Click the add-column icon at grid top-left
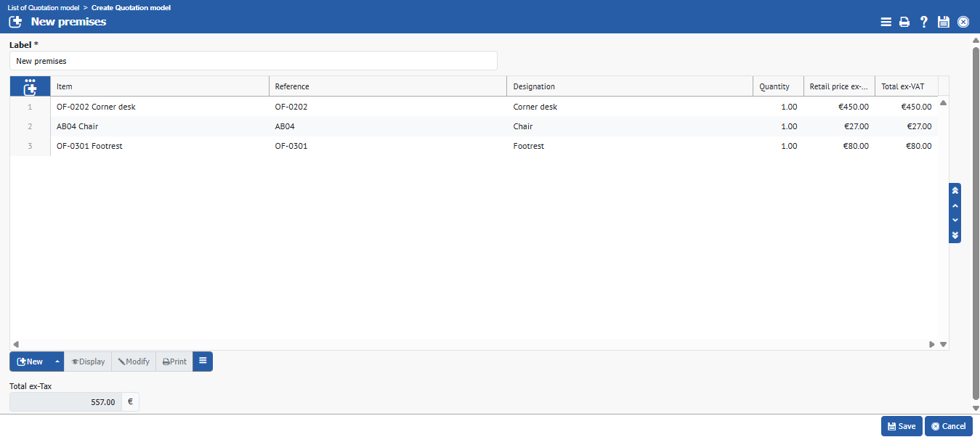Screen dimensions: 980x437 pos(30,86)
